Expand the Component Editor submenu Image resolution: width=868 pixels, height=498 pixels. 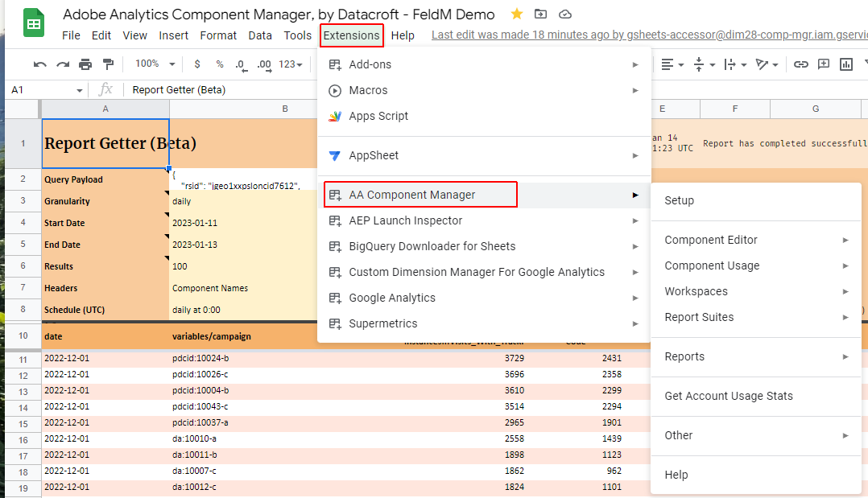pos(755,240)
